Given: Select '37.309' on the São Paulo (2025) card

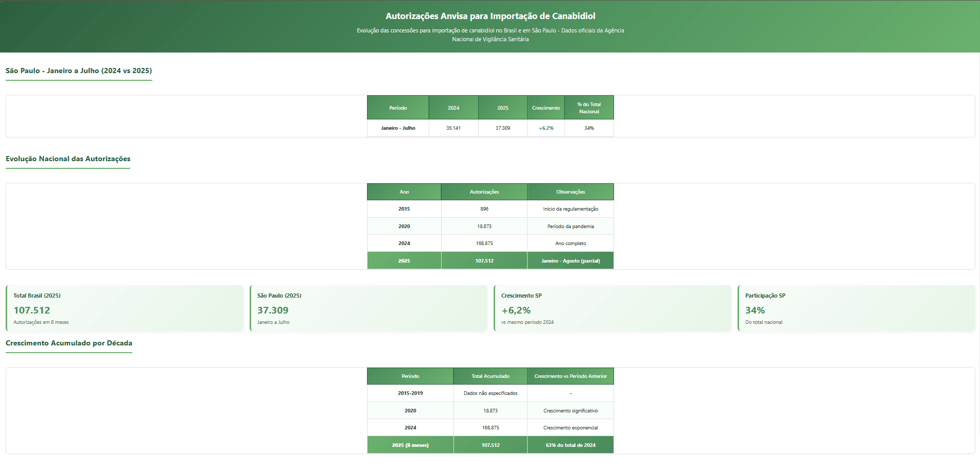Looking at the screenshot, I should pos(273,310).
